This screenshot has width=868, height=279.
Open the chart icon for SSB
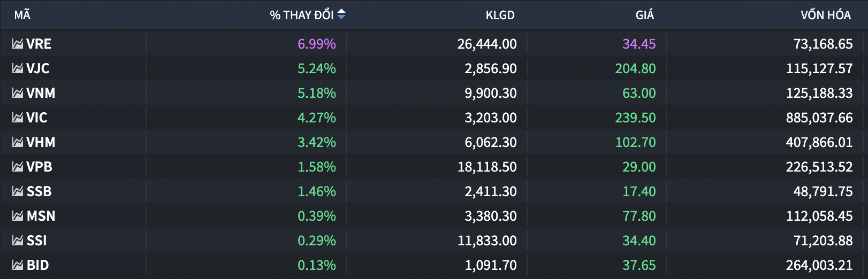point(18,191)
